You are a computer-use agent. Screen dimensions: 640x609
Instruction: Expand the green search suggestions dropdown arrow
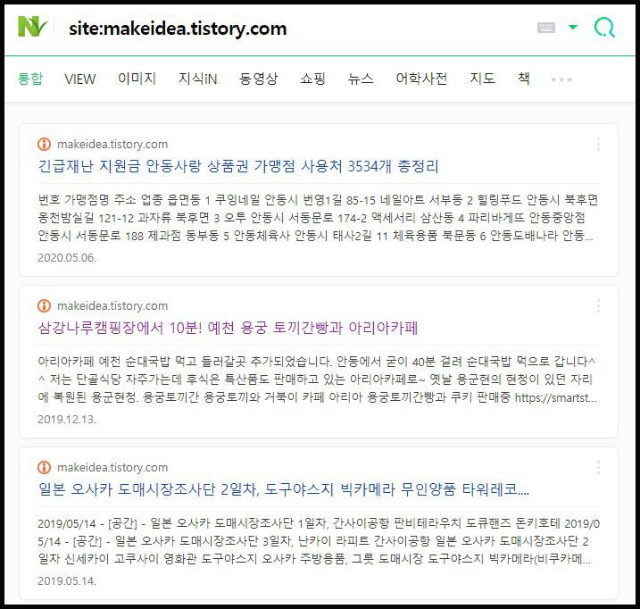coord(573,27)
